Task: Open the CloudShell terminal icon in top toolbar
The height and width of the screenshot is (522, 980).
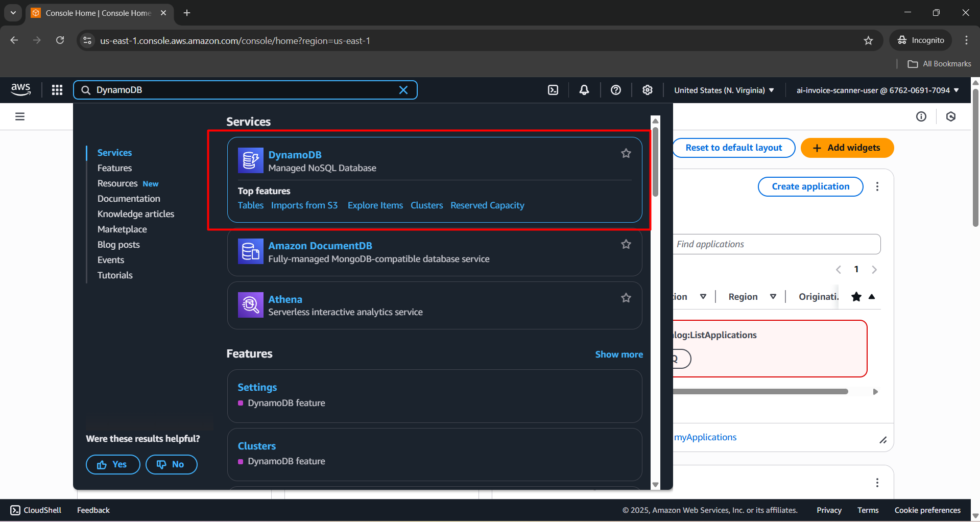Action: pos(553,90)
